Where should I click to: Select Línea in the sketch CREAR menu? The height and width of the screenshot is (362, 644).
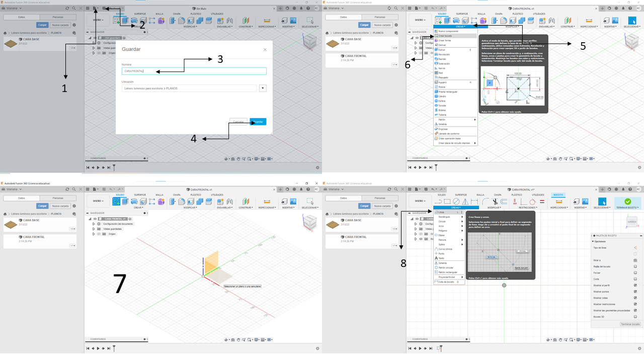coord(448,212)
